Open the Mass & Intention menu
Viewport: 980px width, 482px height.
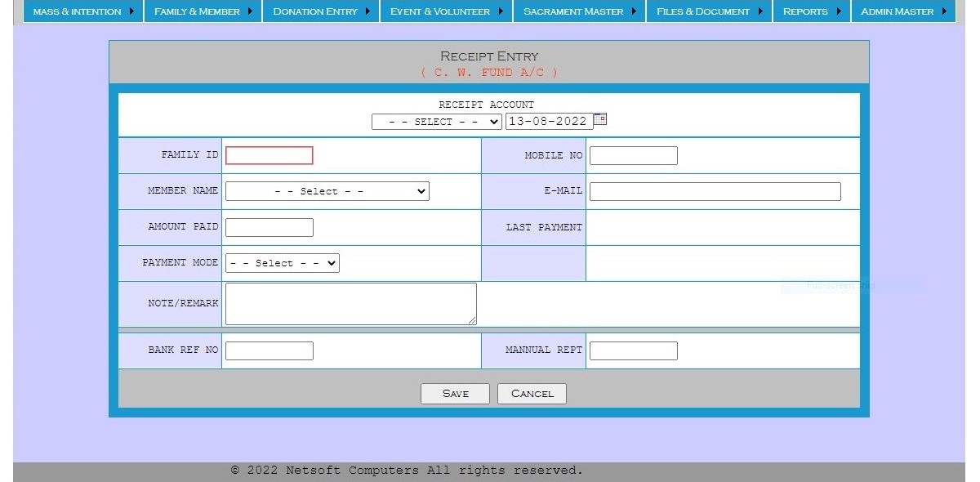[83, 11]
